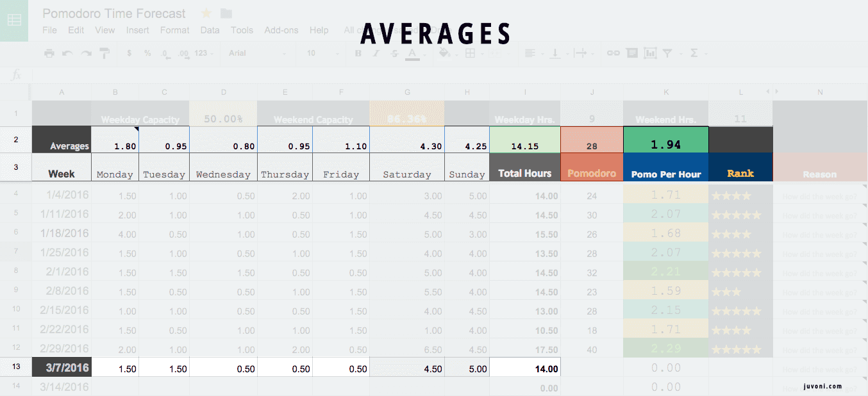This screenshot has width=868, height=396.
Task: Select the 17.50 total hours cell
Action: [525, 349]
